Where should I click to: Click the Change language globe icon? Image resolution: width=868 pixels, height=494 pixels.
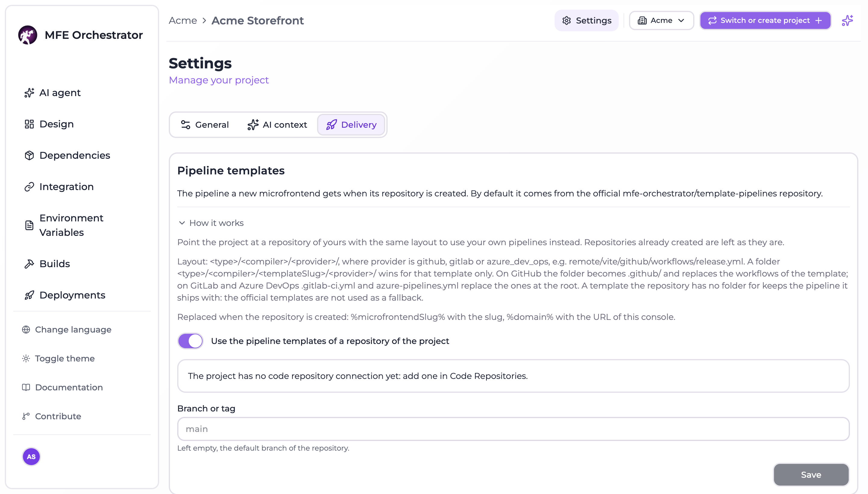[x=26, y=330]
